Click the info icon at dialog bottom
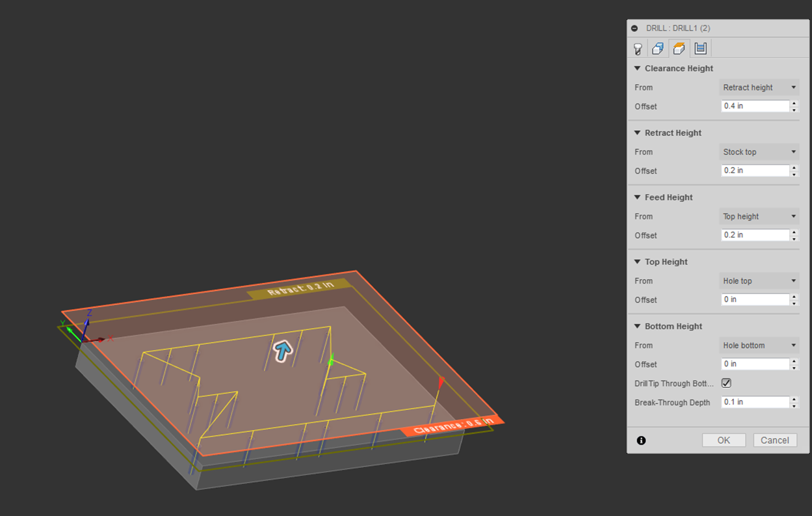The image size is (812, 516). point(641,441)
